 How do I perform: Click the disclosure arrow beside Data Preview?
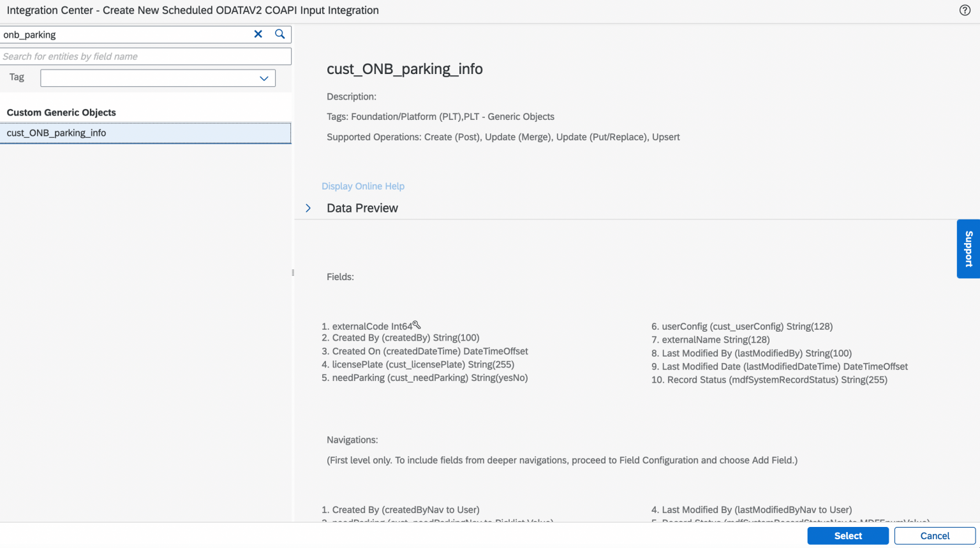[x=308, y=207]
